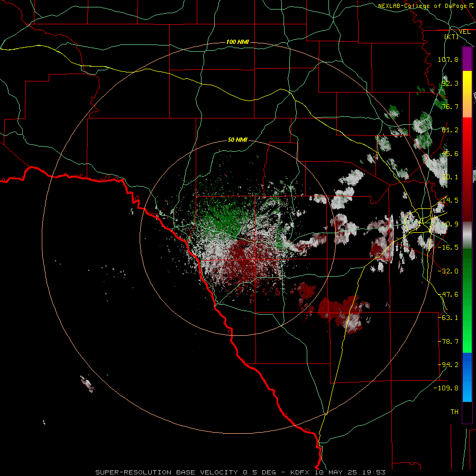Select the -47.6 velocity scale value
The width and height of the screenshot is (476, 476).
pos(448,295)
